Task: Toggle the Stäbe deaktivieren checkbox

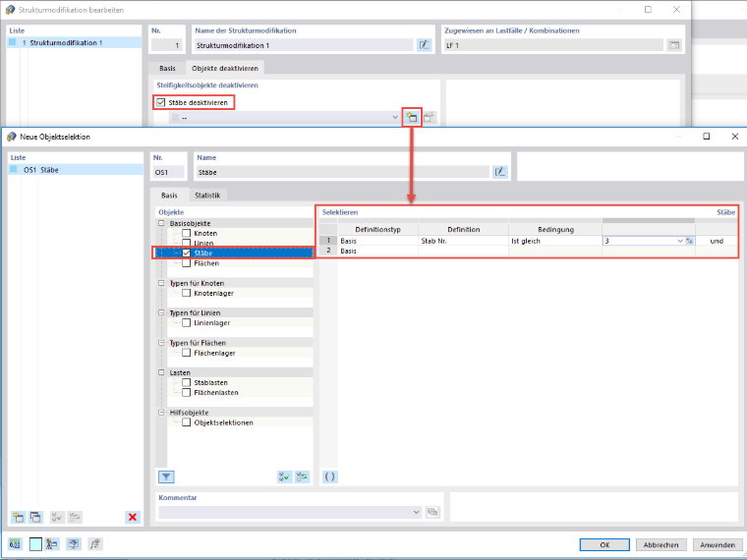Action: pos(161,102)
